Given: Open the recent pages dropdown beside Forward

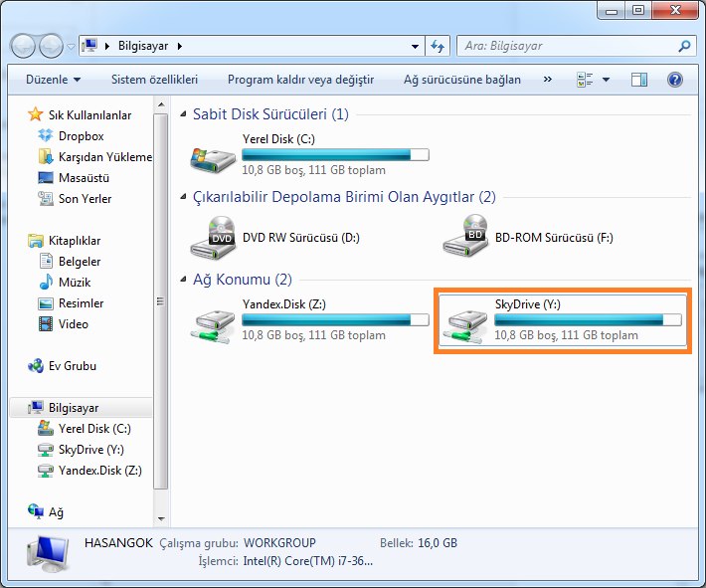Looking at the screenshot, I should (x=72, y=46).
